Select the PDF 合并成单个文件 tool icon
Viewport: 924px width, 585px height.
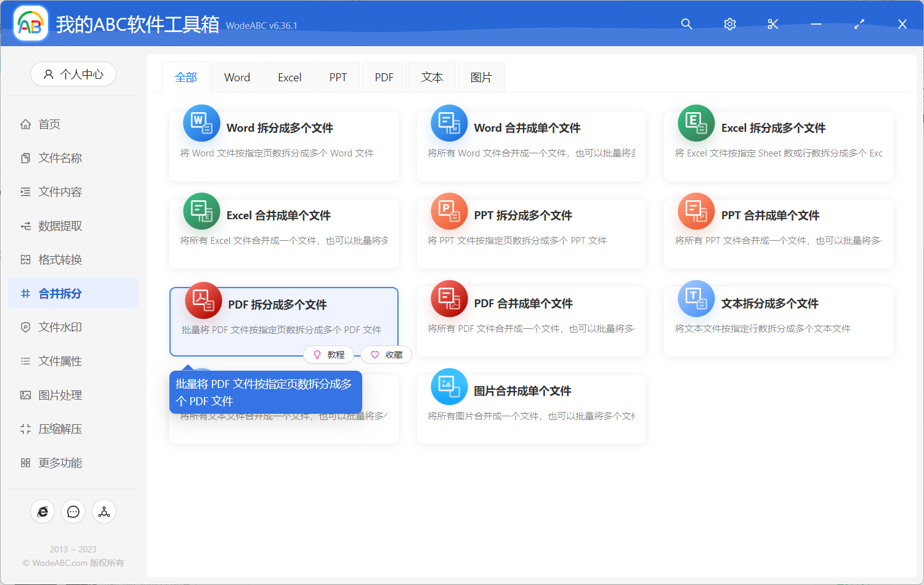pos(449,299)
